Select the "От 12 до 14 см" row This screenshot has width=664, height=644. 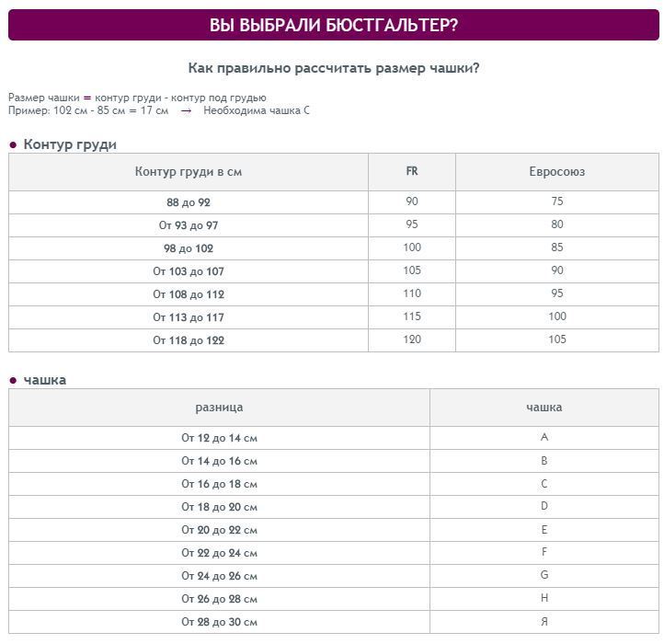point(219,438)
